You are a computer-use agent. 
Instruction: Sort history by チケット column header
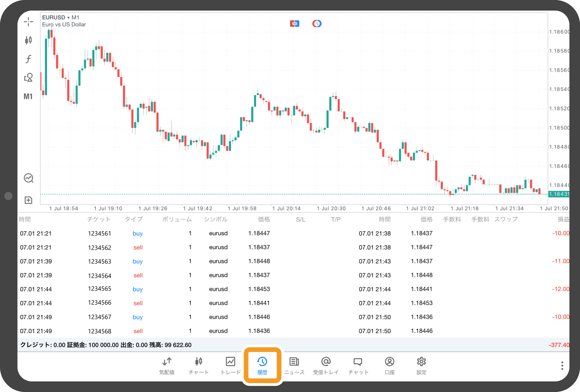click(99, 219)
